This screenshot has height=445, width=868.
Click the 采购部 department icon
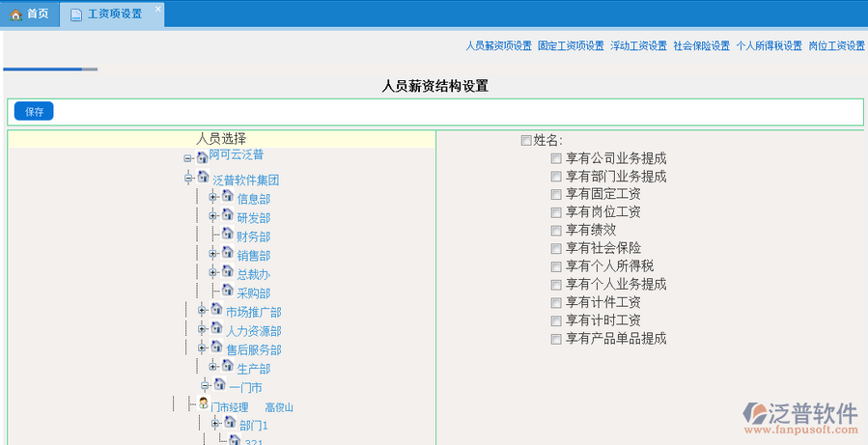point(228,291)
